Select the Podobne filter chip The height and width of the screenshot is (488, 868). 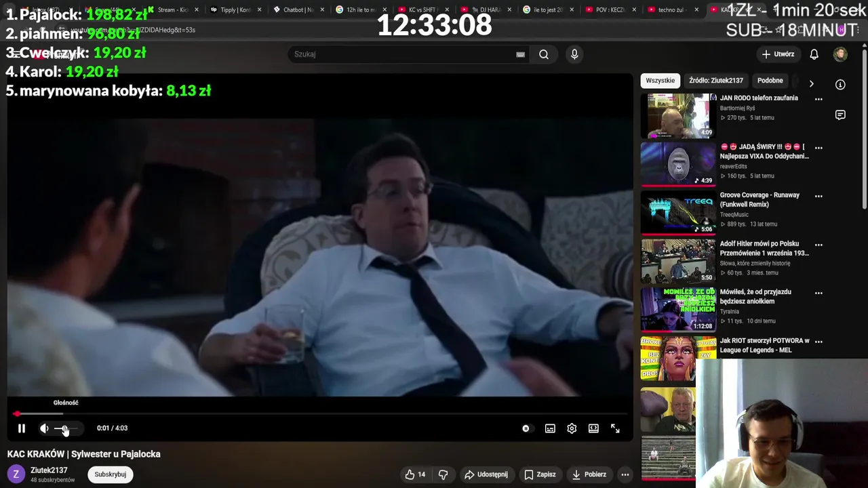tap(770, 81)
